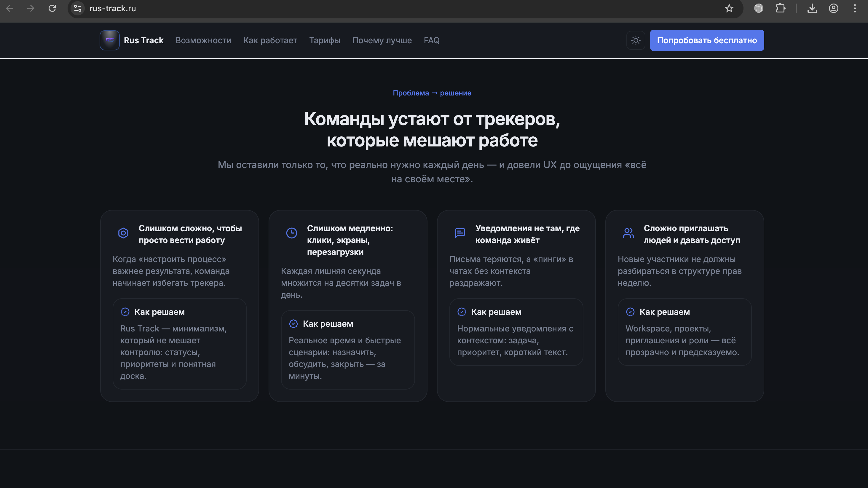Open the browser extensions puzzle icon
The height and width of the screenshot is (488, 868).
[780, 8]
